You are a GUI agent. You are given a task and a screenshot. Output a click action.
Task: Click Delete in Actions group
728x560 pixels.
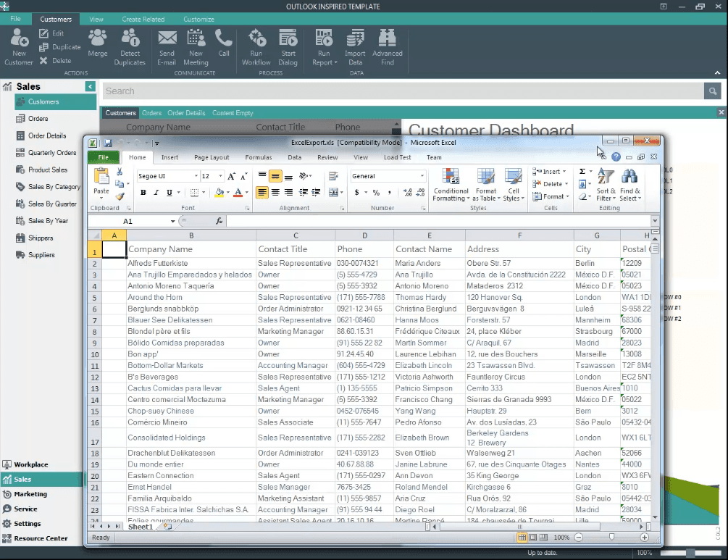click(x=55, y=61)
